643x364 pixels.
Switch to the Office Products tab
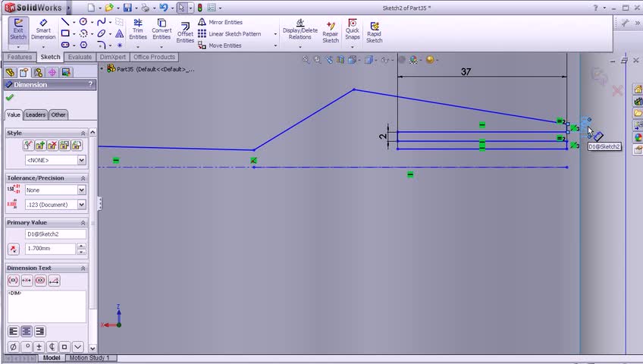(154, 57)
